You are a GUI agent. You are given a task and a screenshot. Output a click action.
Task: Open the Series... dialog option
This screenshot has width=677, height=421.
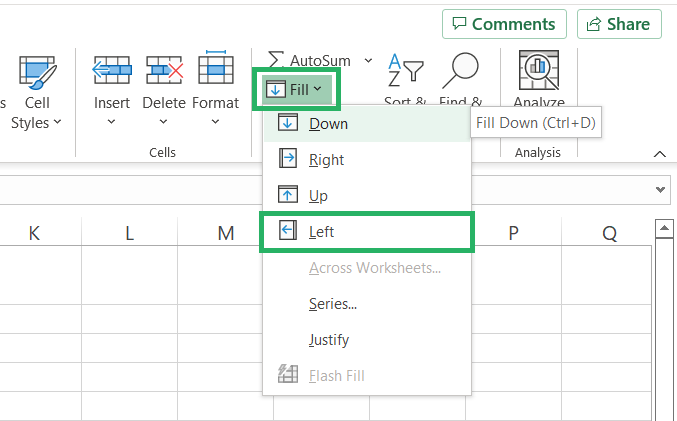[x=333, y=304]
